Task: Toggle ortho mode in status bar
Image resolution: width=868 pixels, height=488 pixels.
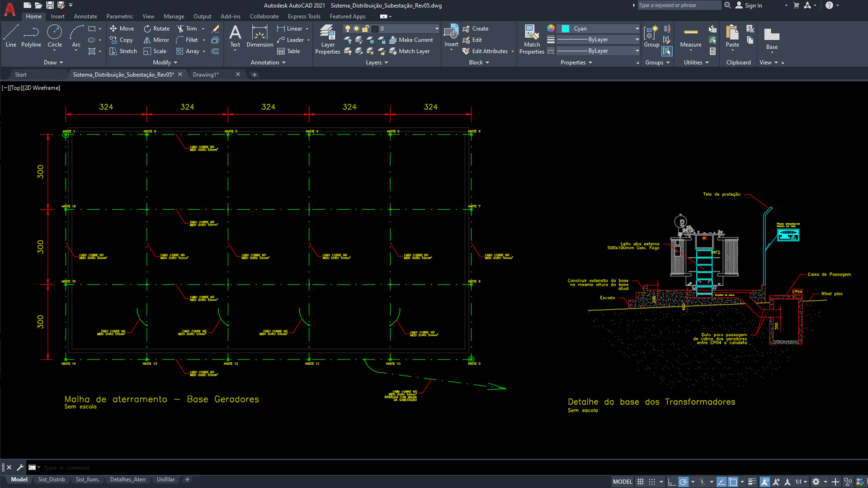Action: click(672, 482)
